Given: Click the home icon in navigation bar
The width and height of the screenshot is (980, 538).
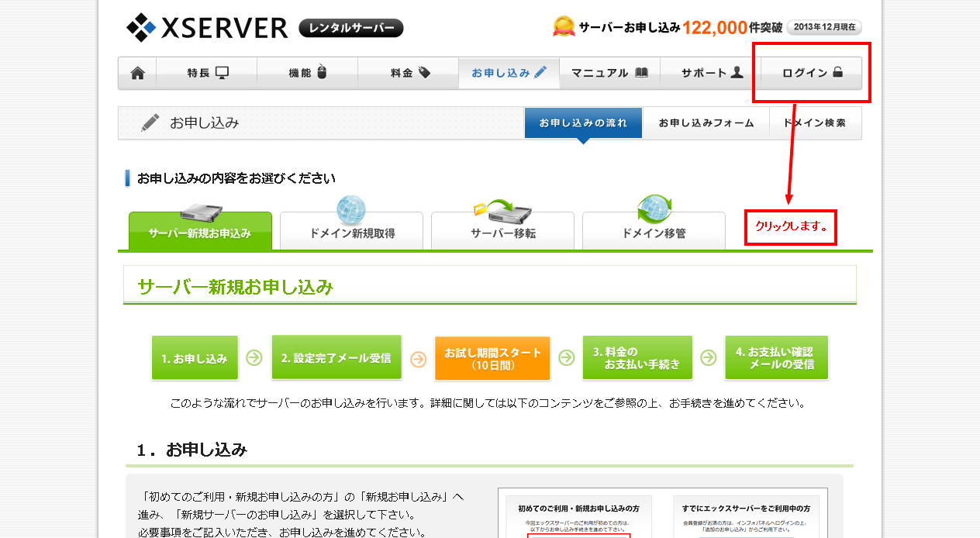Looking at the screenshot, I should point(138,73).
